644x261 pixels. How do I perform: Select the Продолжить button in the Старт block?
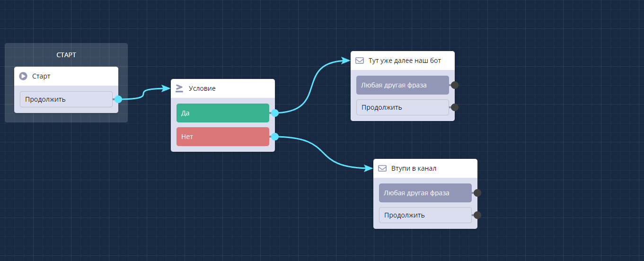pos(66,99)
